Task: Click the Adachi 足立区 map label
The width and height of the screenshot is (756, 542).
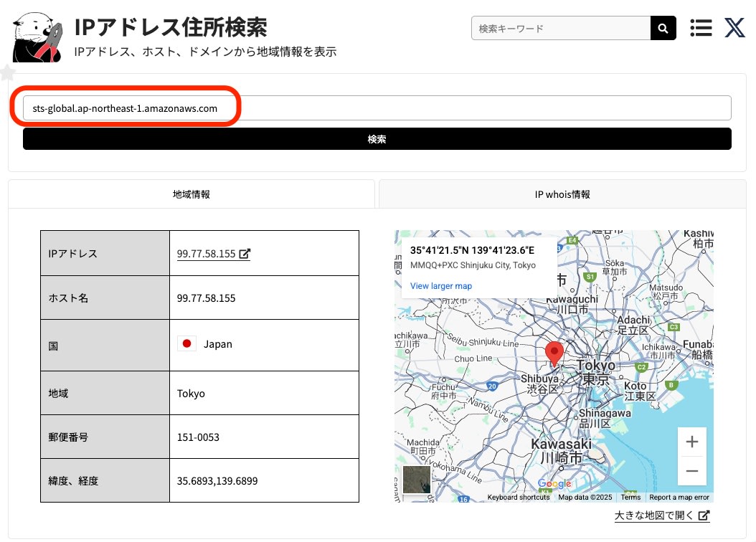Action: click(x=633, y=325)
